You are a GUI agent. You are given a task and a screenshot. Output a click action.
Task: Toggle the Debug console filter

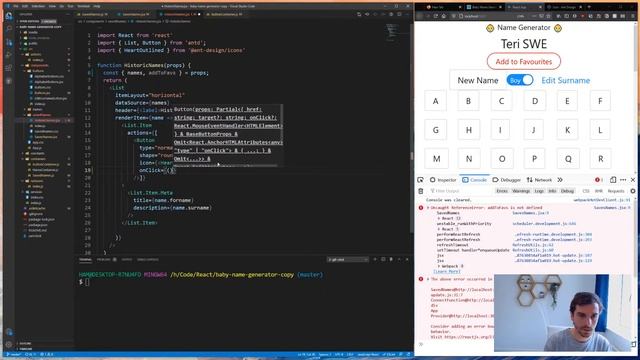tap(567, 191)
